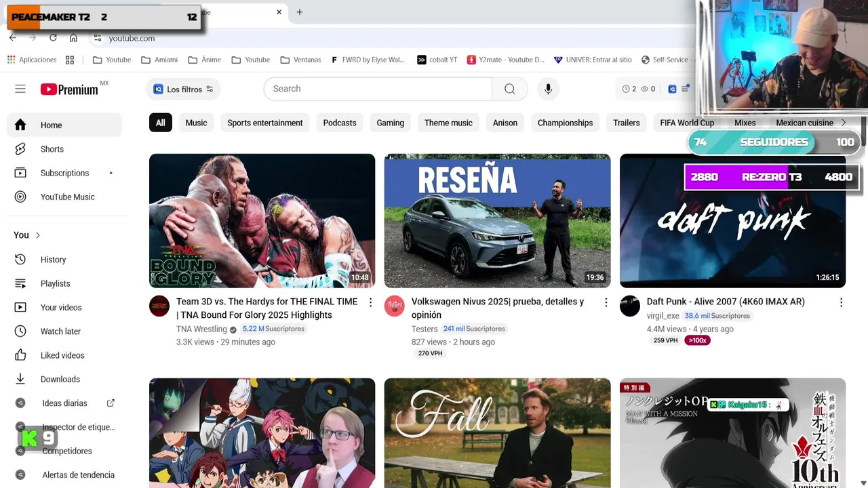Screen dimensions: 868x488
Task: Select the All filter chip
Action: [x=160, y=123]
